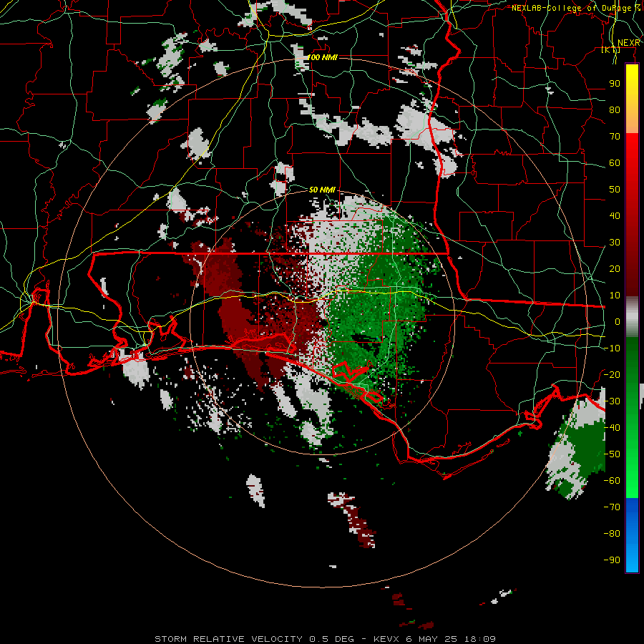Select the -40 value on velocity scale
This screenshot has height=644, width=644.
(612, 428)
